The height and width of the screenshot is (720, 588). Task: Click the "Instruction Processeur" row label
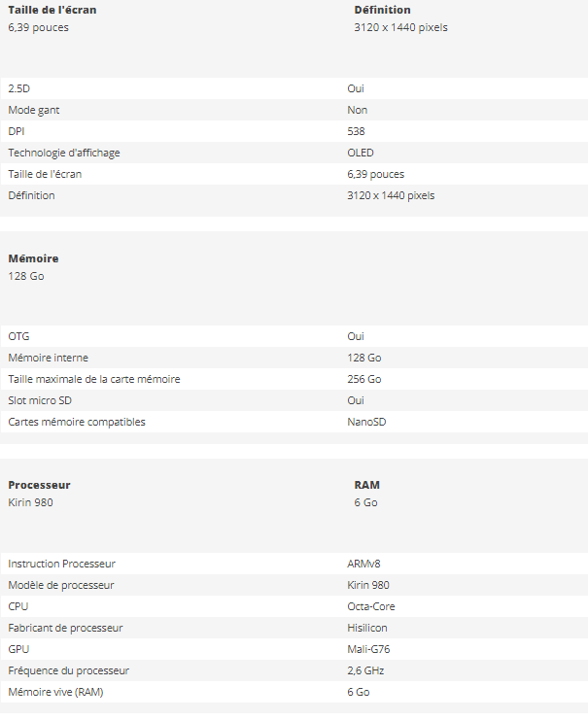[x=61, y=564]
